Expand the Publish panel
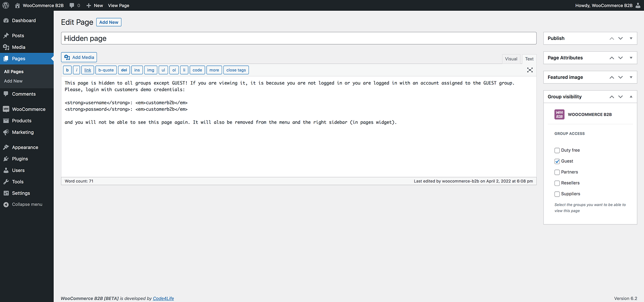644x302 pixels. [631, 38]
